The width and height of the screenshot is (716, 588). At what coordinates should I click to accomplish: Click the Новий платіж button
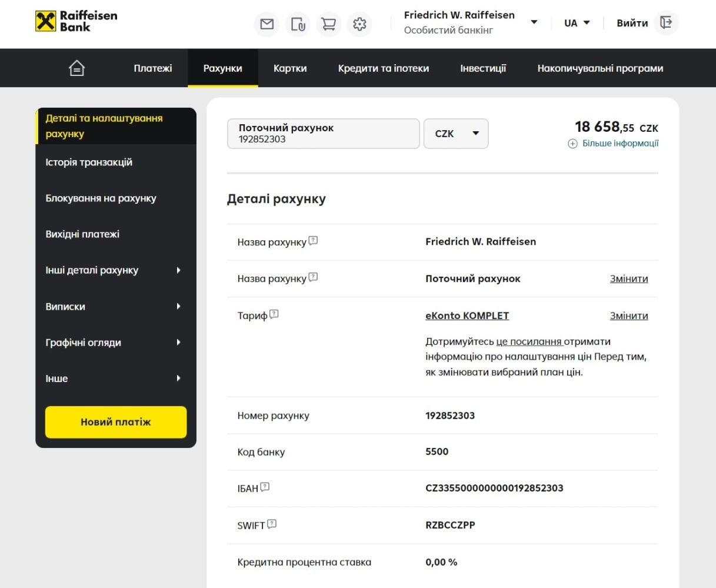pyautogui.click(x=116, y=422)
